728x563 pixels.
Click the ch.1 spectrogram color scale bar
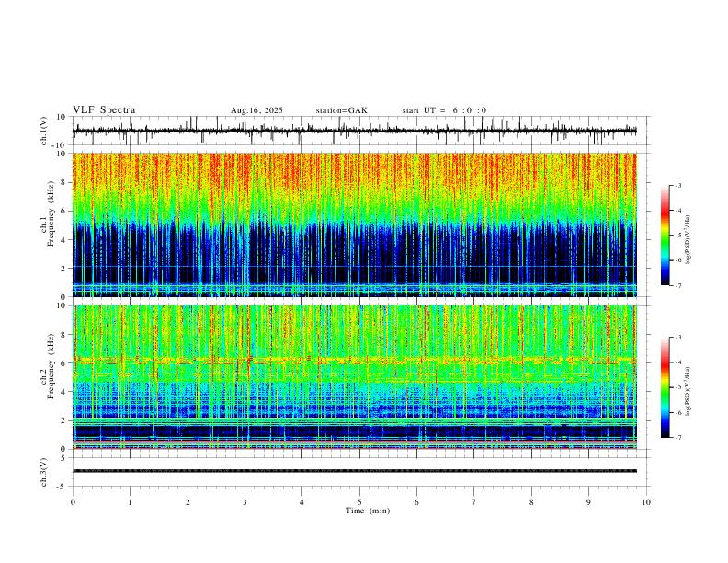[665, 236]
